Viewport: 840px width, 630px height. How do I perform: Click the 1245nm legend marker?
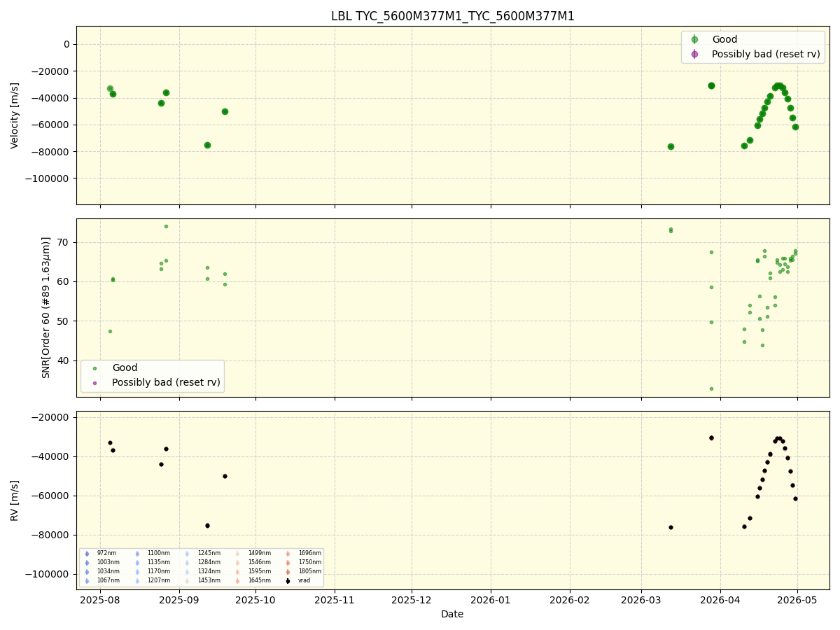187,554
